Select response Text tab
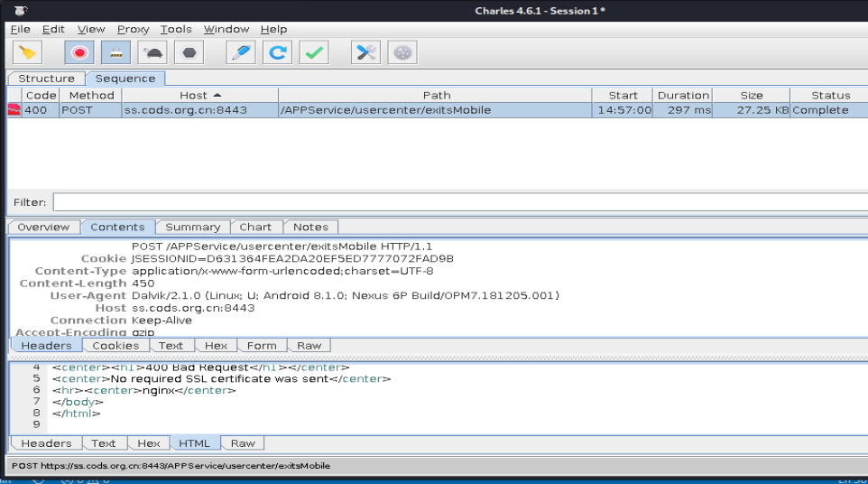The width and height of the screenshot is (868, 484). pos(104,443)
